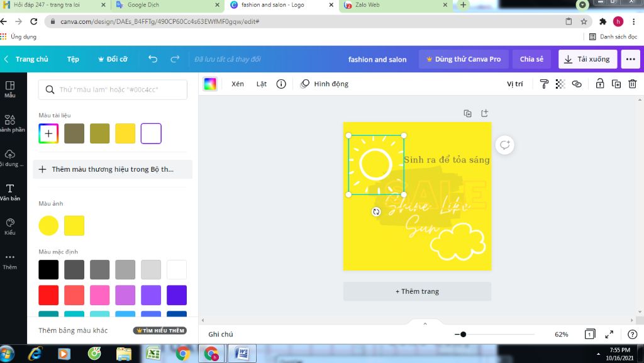Select the pink default color swatch

tap(100, 295)
